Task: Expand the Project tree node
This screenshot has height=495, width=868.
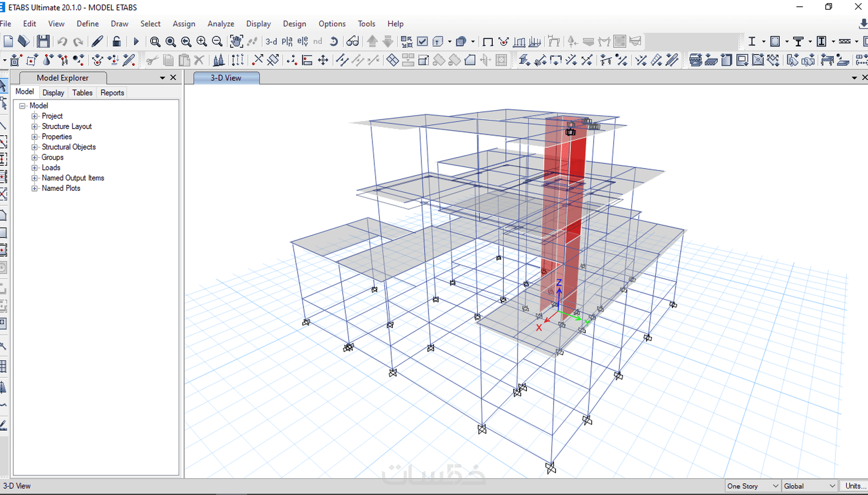Action: click(x=35, y=116)
